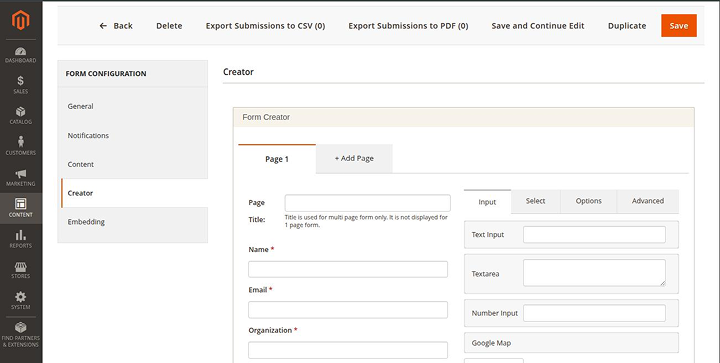Open the Advanced elements tab
The height and width of the screenshot is (363, 720).
(x=648, y=201)
